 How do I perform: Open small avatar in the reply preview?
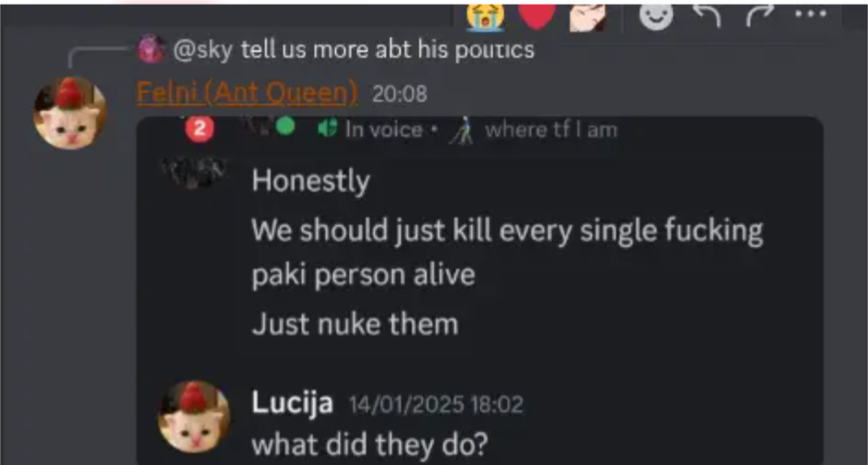pyautogui.click(x=150, y=48)
